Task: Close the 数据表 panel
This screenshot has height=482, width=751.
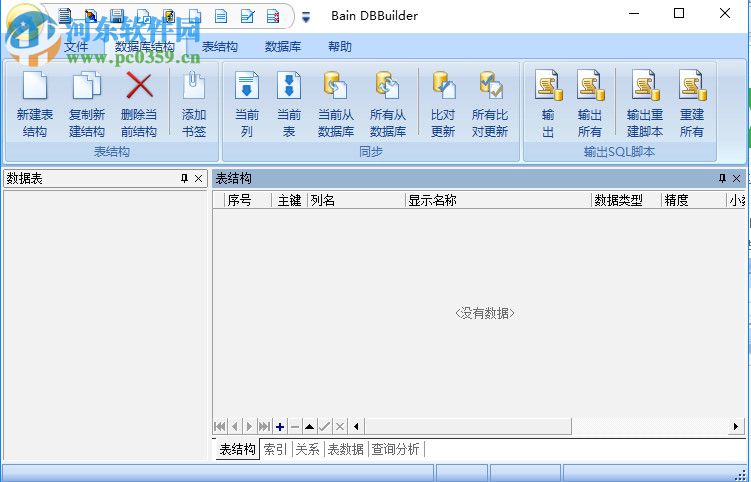Action: [198, 179]
